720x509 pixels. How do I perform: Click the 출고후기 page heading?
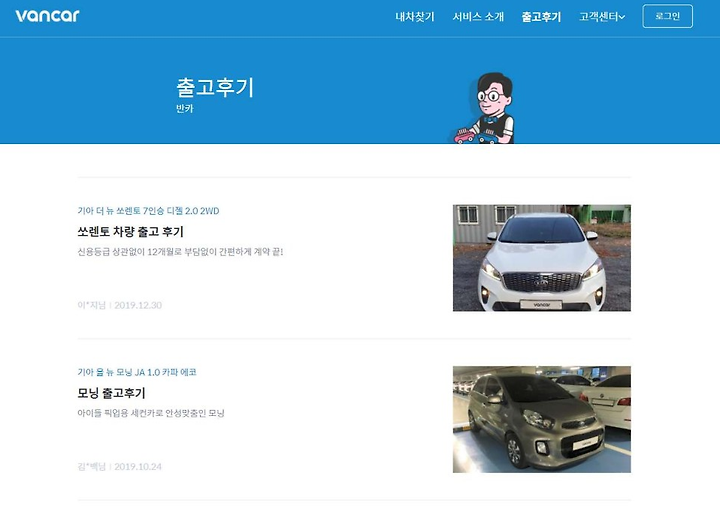point(215,87)
